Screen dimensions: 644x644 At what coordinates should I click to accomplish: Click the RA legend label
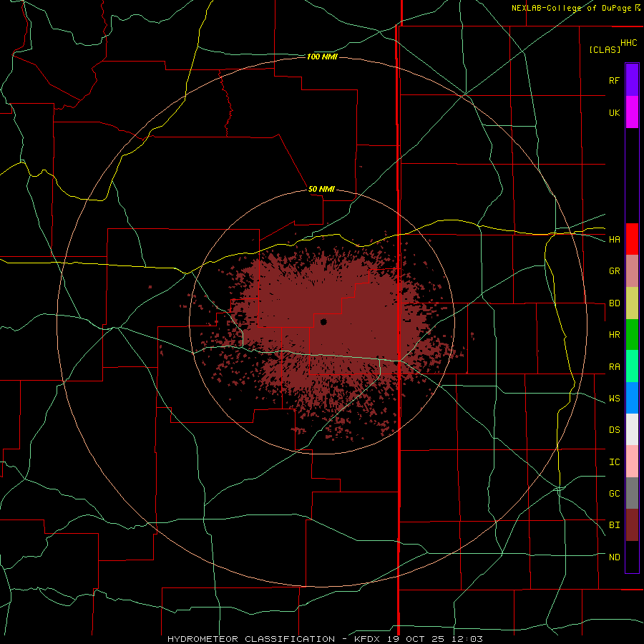point(614,367)
